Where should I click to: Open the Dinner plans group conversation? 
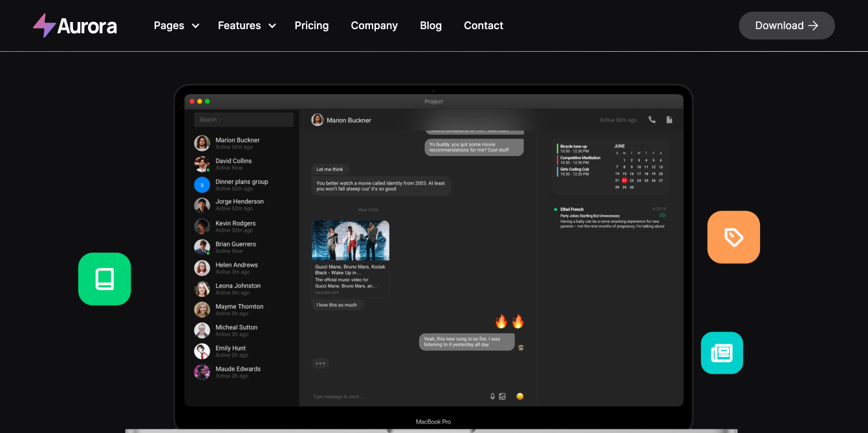tap(241, 184)
